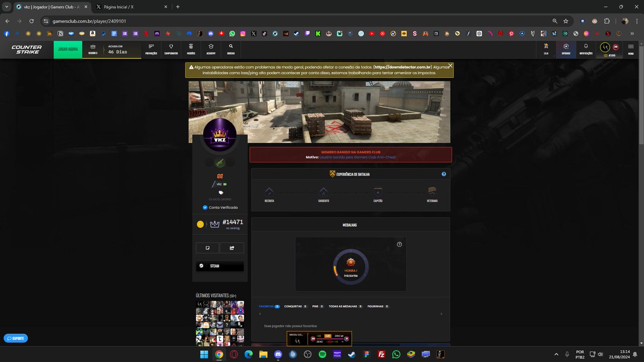This screenshot has width=644, height=362.
Task: Open a new browser tab
Action: click(178, 7)
